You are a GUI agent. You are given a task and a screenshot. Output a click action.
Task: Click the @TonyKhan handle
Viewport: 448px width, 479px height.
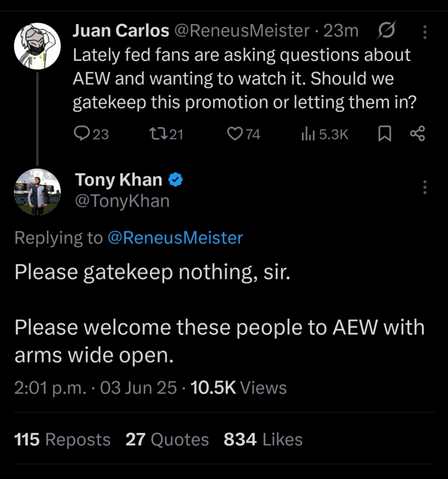click(x=122, y=201)
